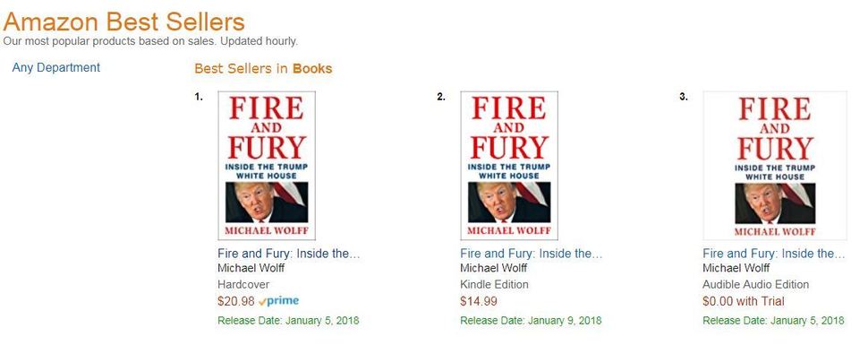The width and height of the screenshot is (868, 345).
Task: Open the title link of the rank 1 book
Action: pos(288,254)
